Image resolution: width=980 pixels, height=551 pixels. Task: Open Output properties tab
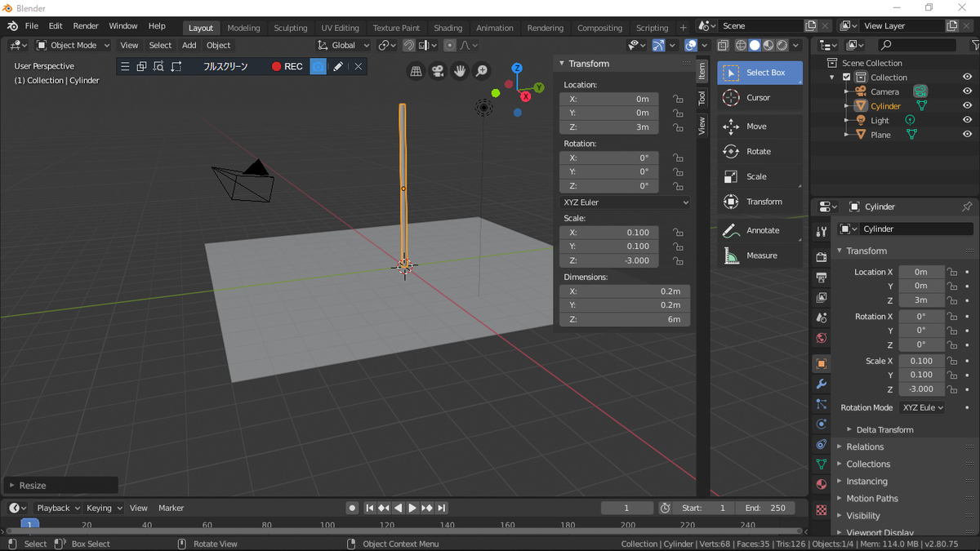coord(822,278)
